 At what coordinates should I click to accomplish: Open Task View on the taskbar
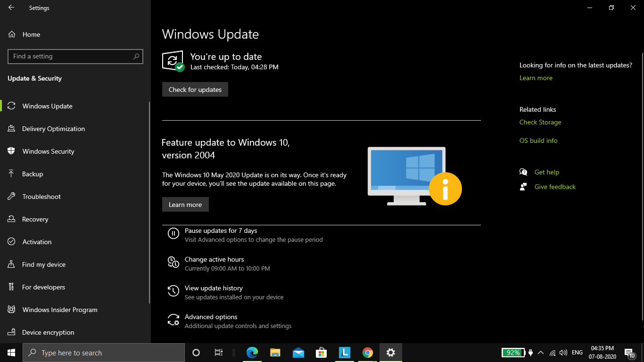[219, 353]
